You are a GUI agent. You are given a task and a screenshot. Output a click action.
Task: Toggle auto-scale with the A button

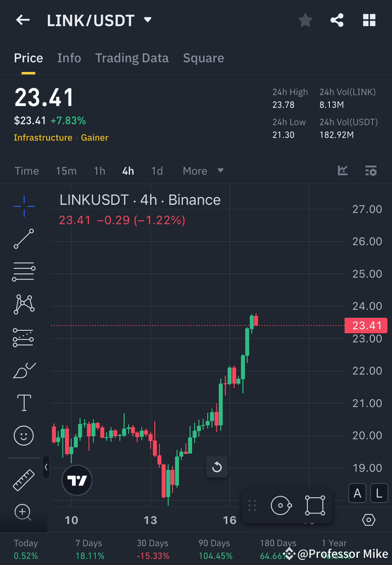coord(357,493)
